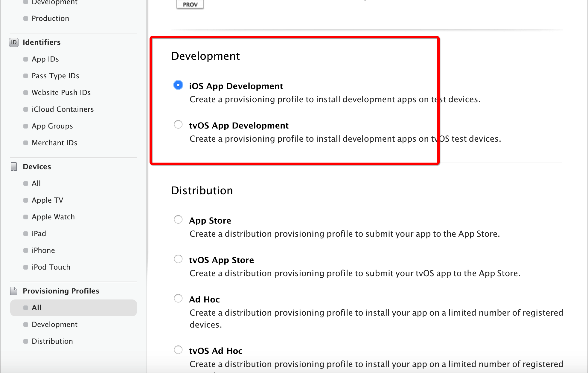Click the Identifiers ID icon
This screenshot has height=373, width=588.
(x=14, y=42)
